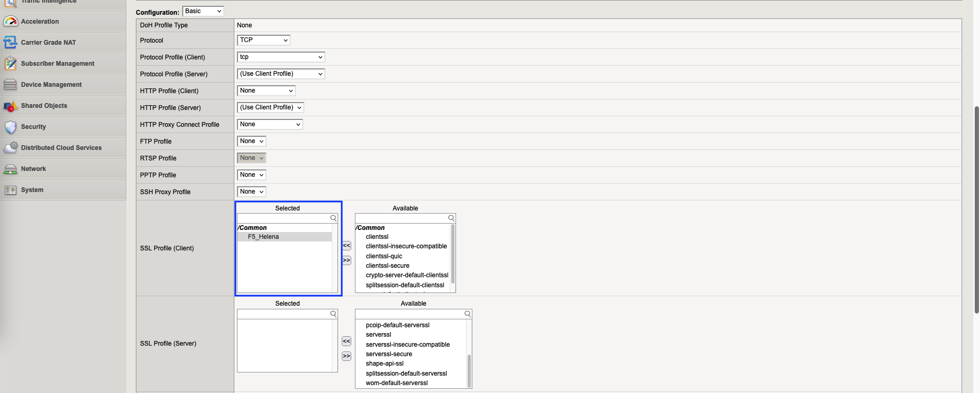Open the Configuration Basic dropdown
The image size is (980, 393).
pos(203,11)
